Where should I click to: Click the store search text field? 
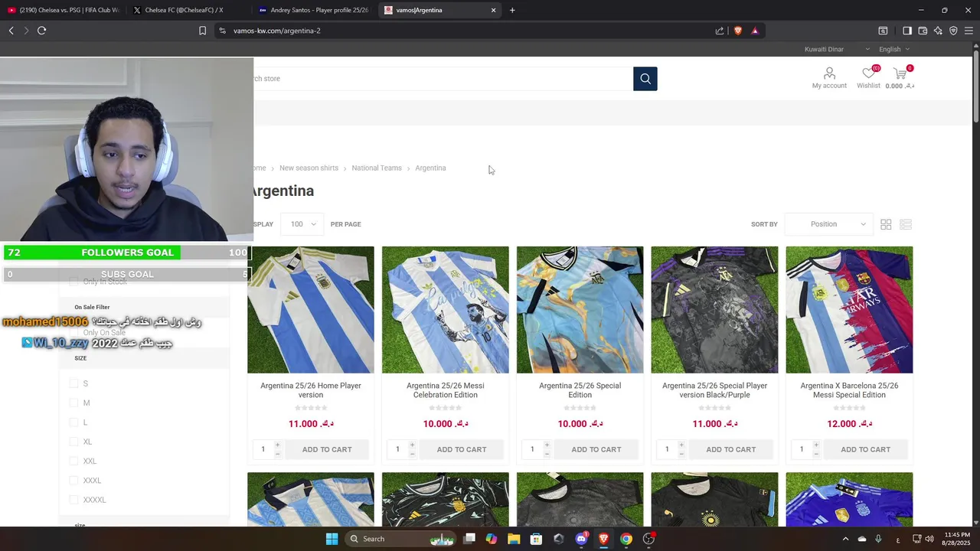point(443,79)
